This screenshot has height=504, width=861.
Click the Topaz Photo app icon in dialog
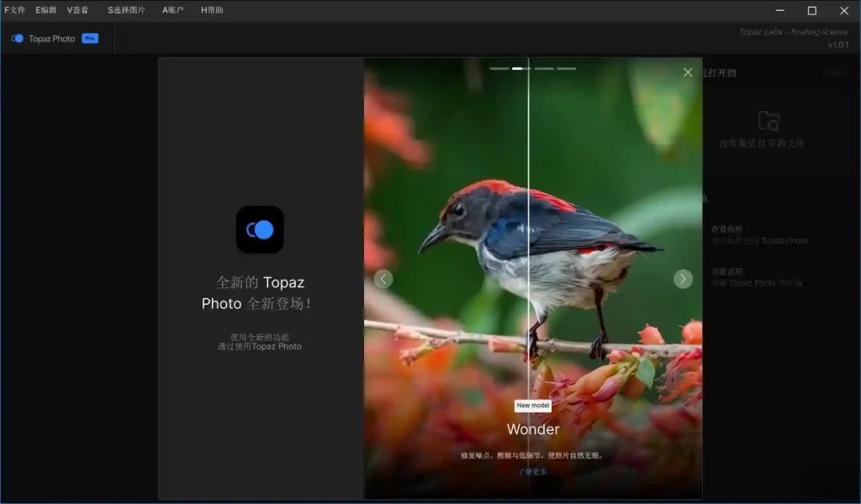[260, 229]
